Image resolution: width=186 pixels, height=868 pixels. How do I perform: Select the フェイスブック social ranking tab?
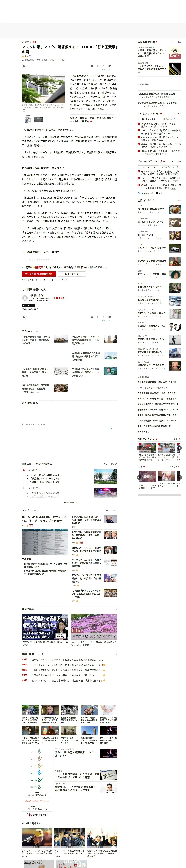pos(148,167)
